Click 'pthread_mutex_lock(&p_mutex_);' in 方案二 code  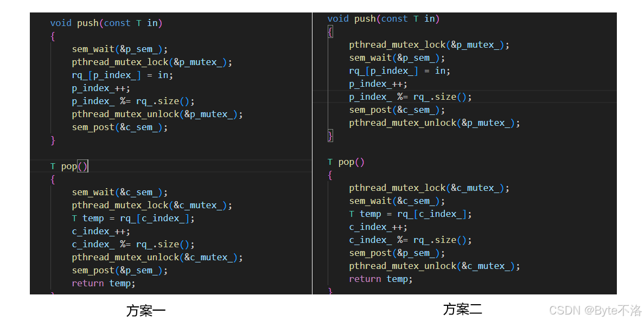429,45
